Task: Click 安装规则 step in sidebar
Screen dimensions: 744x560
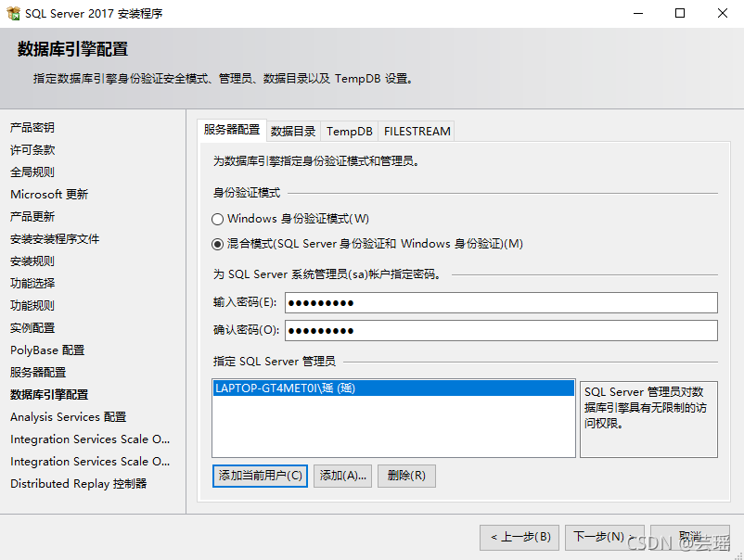Action: [32, 261]
